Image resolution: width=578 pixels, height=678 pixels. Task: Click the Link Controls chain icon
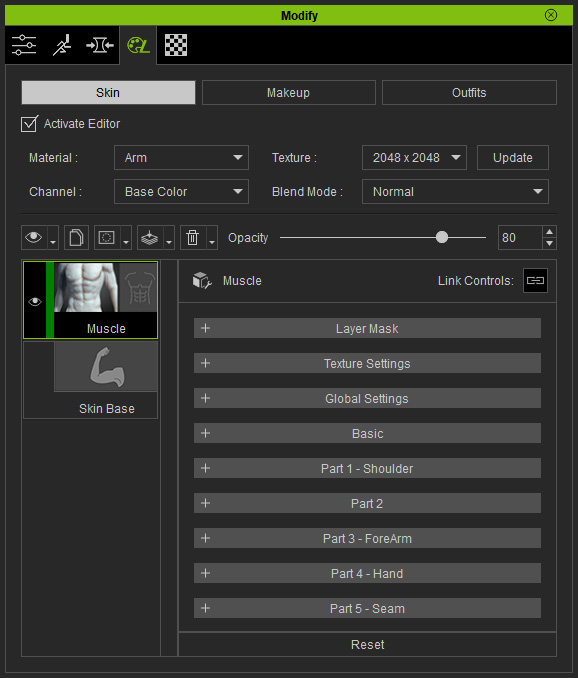click(535, 281)
